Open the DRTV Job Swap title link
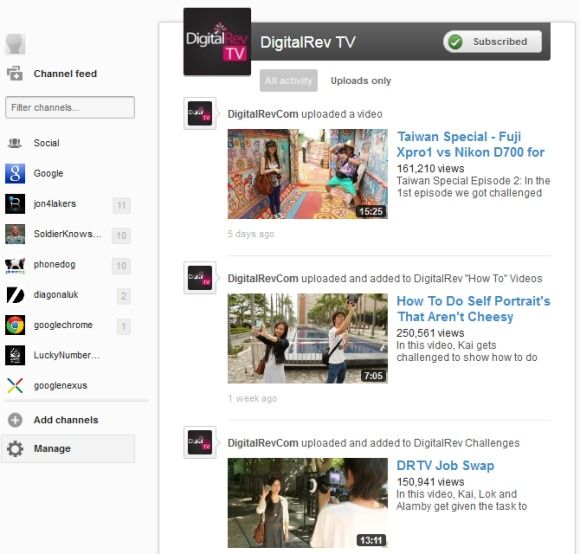 pos(445,466)
